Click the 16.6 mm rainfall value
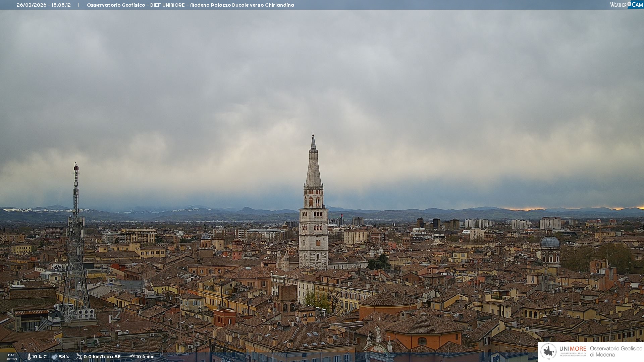Image resolution: width=644 pixels, height=362 pixels. (x=145, y=357)
